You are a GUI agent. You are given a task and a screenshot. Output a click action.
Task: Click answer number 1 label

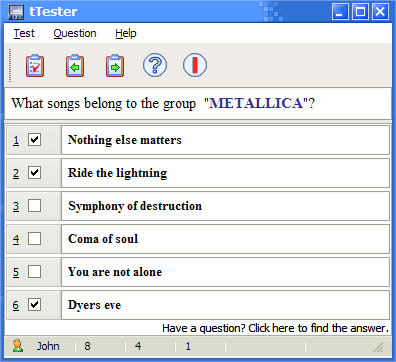pos(16,140)
